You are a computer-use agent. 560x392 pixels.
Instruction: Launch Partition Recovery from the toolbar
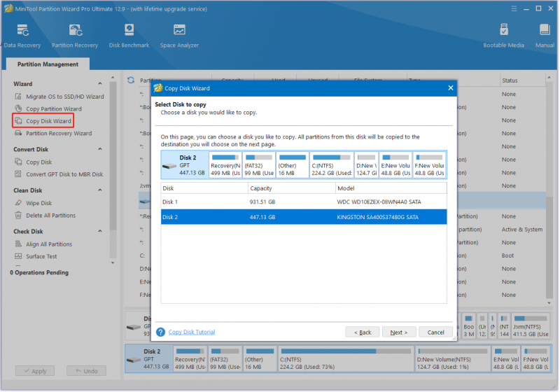click(x=75, y=36)
